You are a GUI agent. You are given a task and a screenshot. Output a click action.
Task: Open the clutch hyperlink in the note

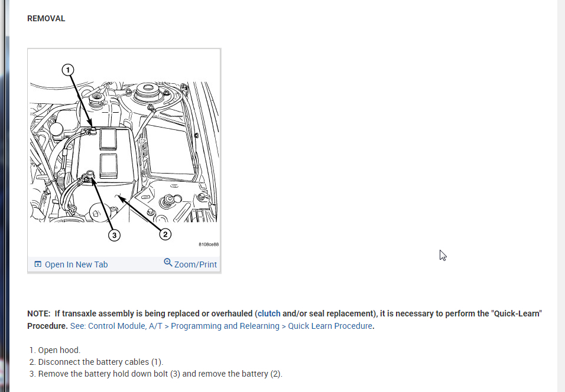269,313
